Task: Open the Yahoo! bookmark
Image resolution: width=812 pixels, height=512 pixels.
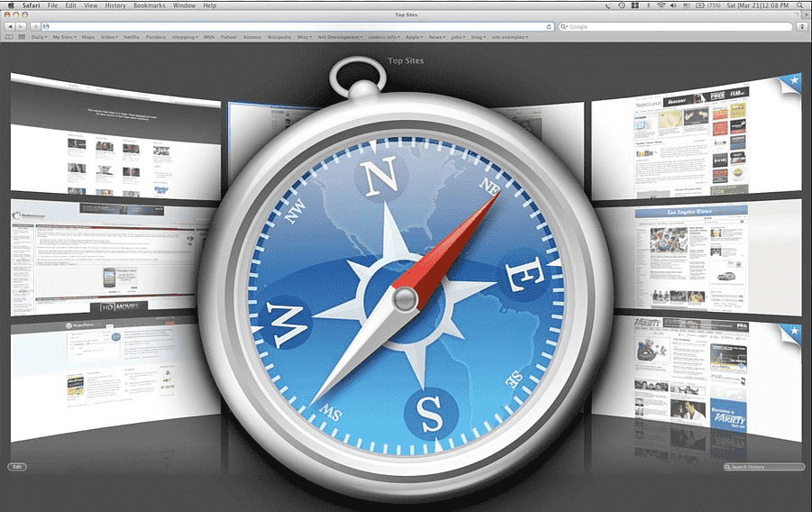Action: [228, 37]
